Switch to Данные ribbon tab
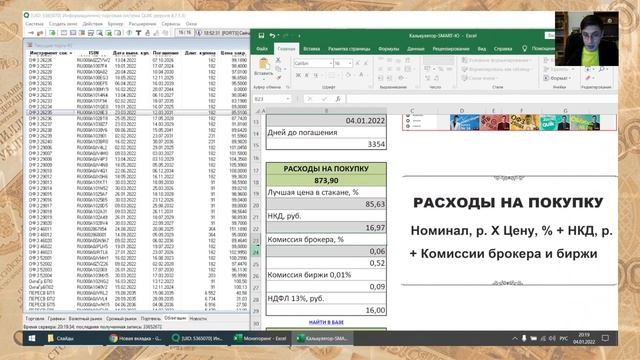 (x=416, y=49)
